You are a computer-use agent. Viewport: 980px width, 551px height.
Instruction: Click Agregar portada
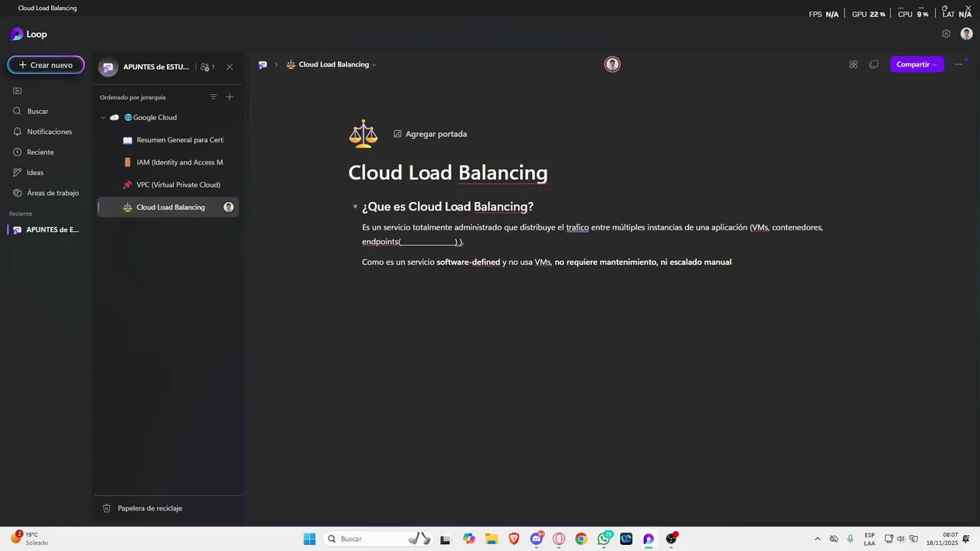pos(430,134)
